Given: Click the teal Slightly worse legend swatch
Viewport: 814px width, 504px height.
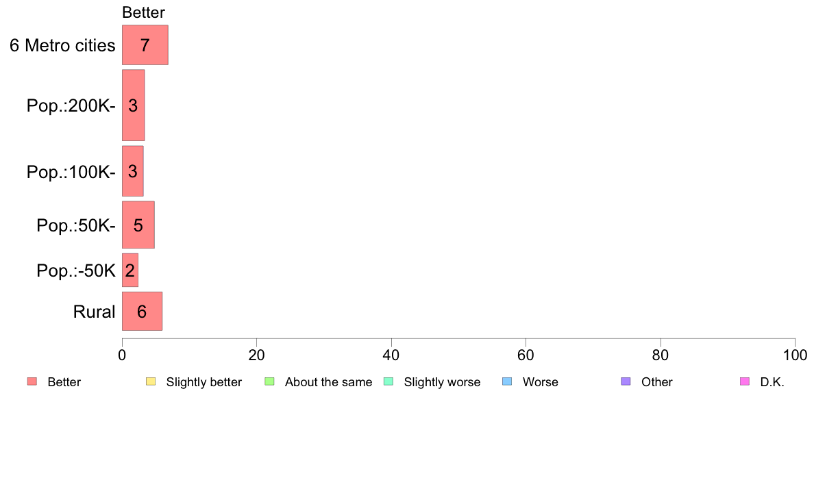Looking at the screenshot, I should click(388, 381).
